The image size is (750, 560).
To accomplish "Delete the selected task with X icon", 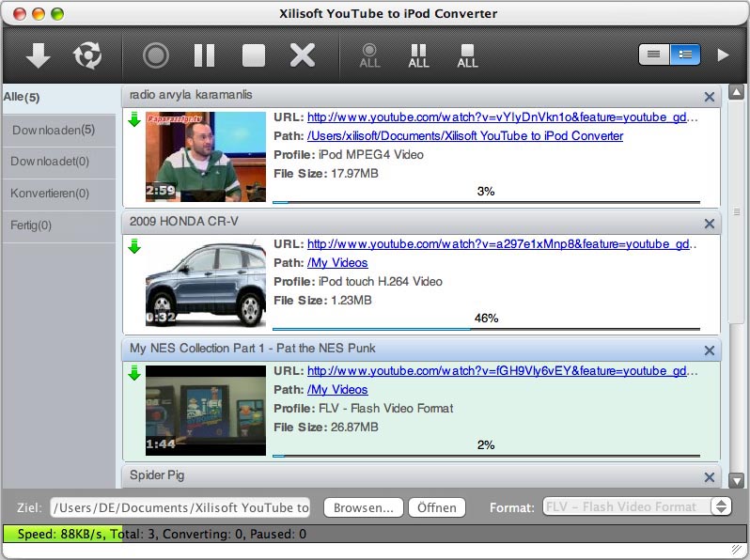I will tap(303, 55).
